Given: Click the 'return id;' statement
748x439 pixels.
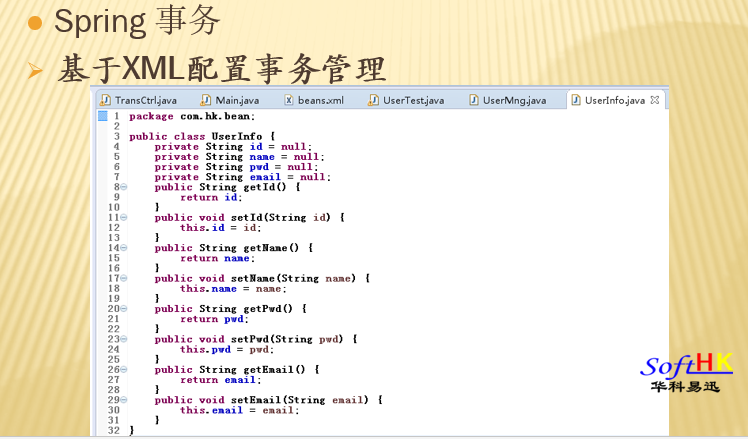Looking at the screenshot, I should 211,198.
